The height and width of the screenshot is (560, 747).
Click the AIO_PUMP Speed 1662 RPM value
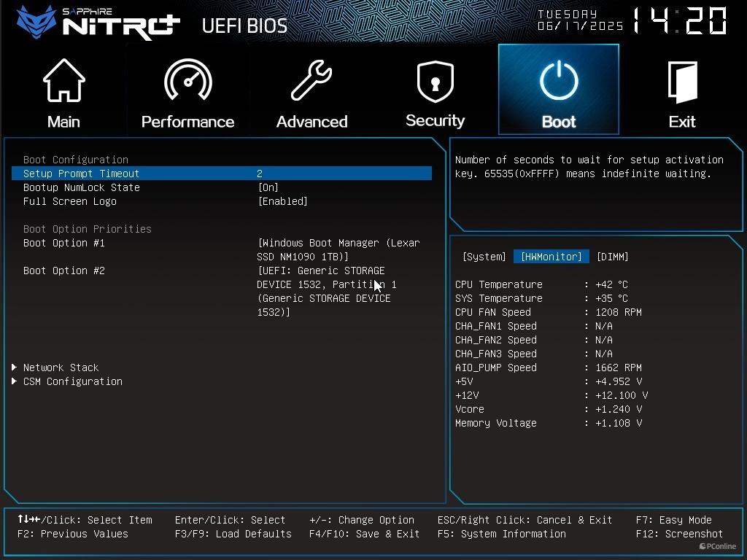click(619, 367)
